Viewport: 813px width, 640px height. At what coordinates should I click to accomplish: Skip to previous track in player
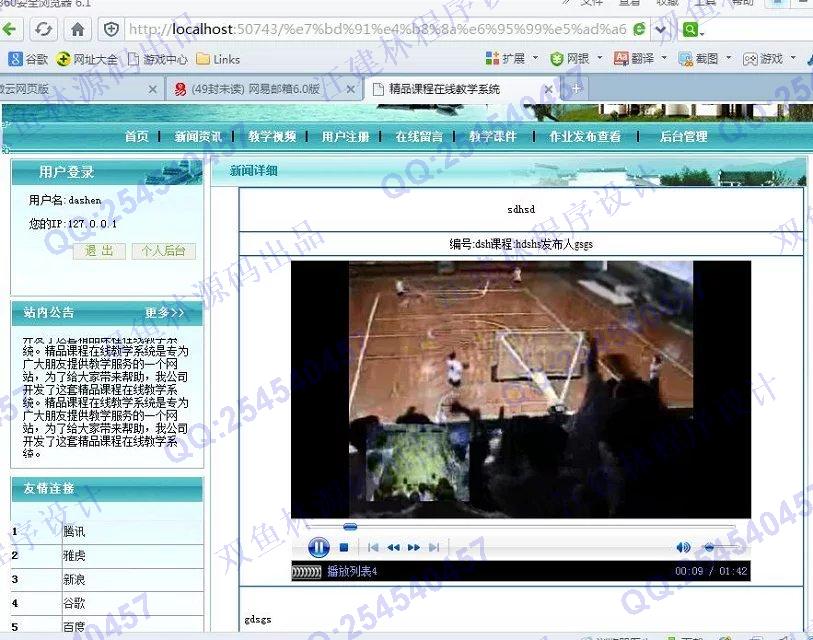(x=373, y=547)
